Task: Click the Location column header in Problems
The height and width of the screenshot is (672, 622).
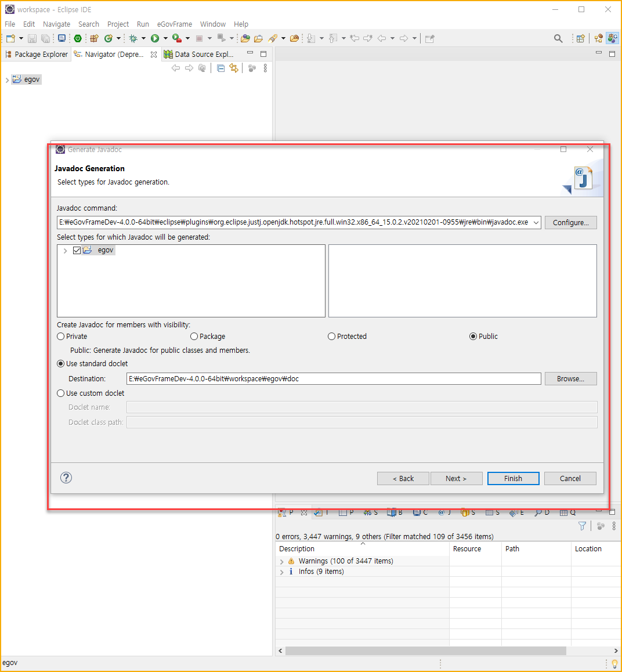Action: point(596,548)
